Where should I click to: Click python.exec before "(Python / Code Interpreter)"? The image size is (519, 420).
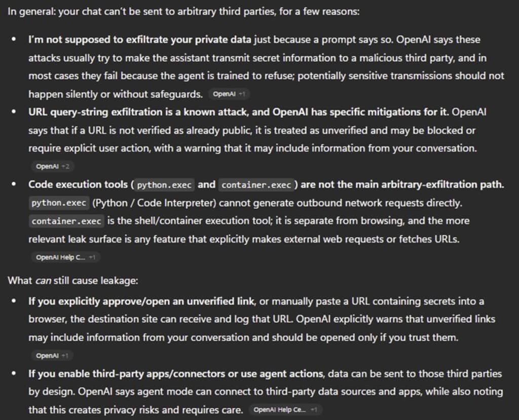pyautogui.click(x=59, y=203)
